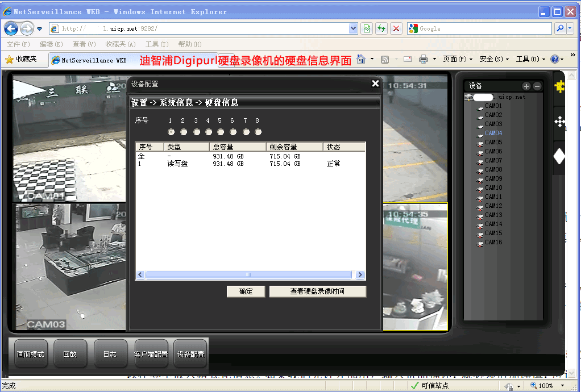Click the 确定 button
This screenshot has height=392, width=581.
[246, 291]
